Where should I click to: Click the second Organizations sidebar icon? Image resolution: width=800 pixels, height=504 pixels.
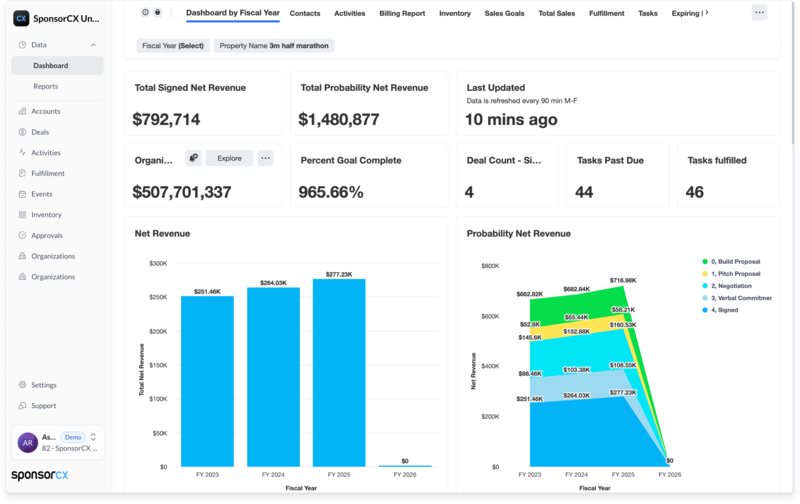(x=22, y=276)
